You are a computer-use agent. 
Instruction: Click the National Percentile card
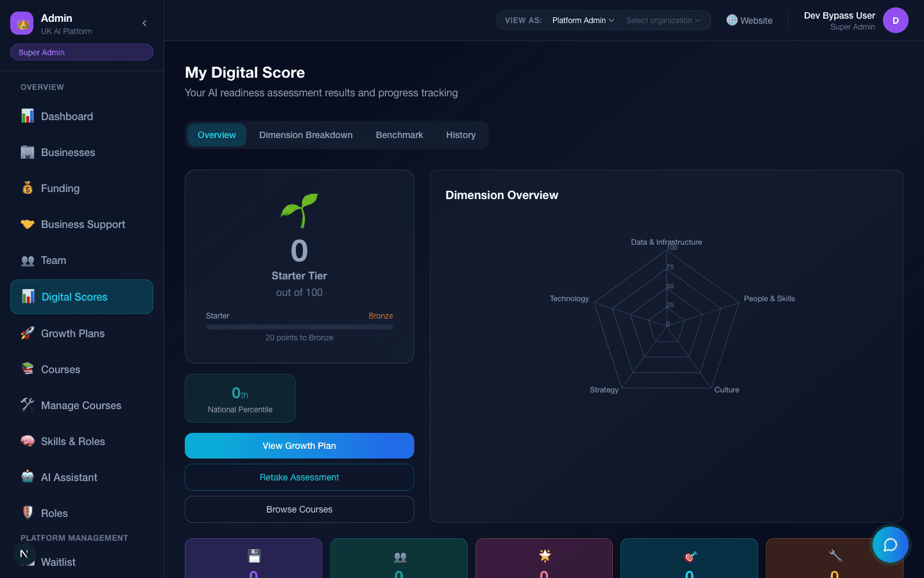pyautogui.click(x=240, y=398)
